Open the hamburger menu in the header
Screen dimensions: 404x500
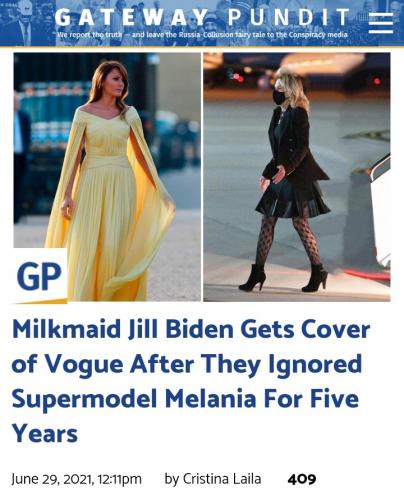(381, 23)
